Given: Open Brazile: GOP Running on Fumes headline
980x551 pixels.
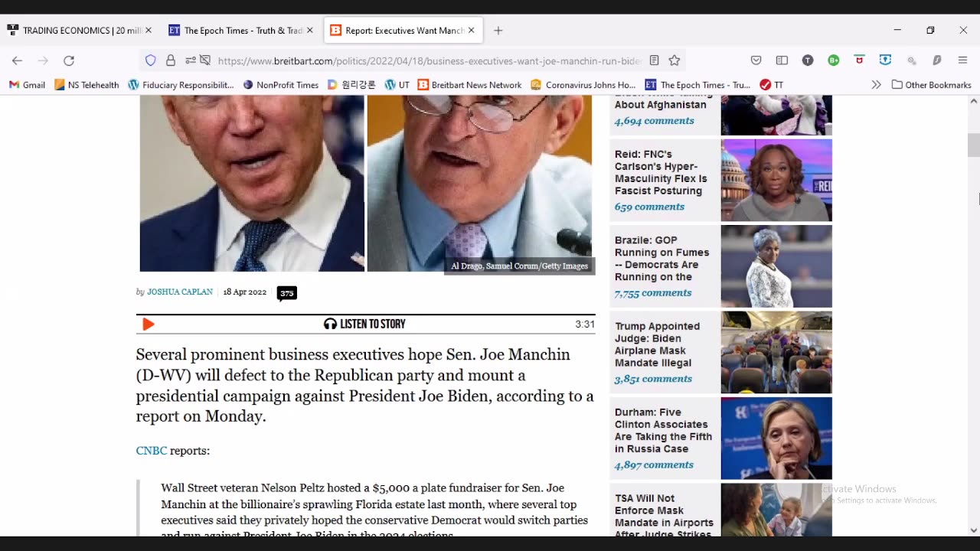Looking at the screenshot, I should pyautogui.click(x=662, y=259).
